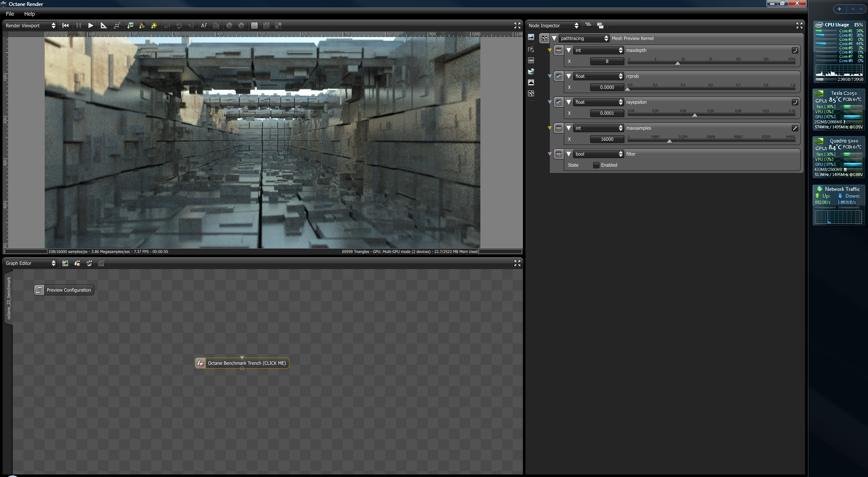868x477 pixels.
Task: Toggle the maxdepth log-scale slider button
Action: pyautogui.click(x=794, y=50)
